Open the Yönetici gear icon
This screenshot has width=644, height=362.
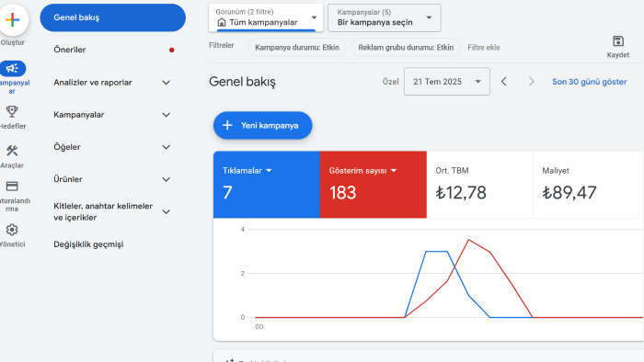click(12, 230)
